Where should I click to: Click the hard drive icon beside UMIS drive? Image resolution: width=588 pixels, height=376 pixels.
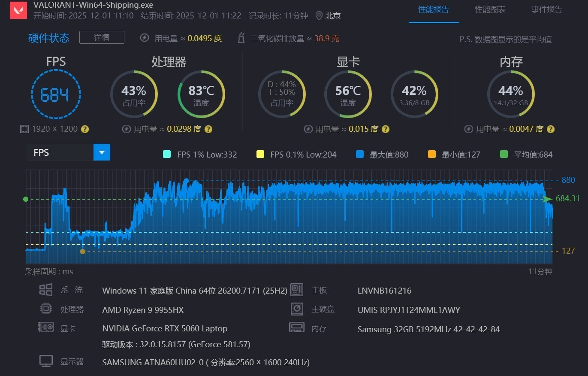pyautogui.click(x=297, y=309)
